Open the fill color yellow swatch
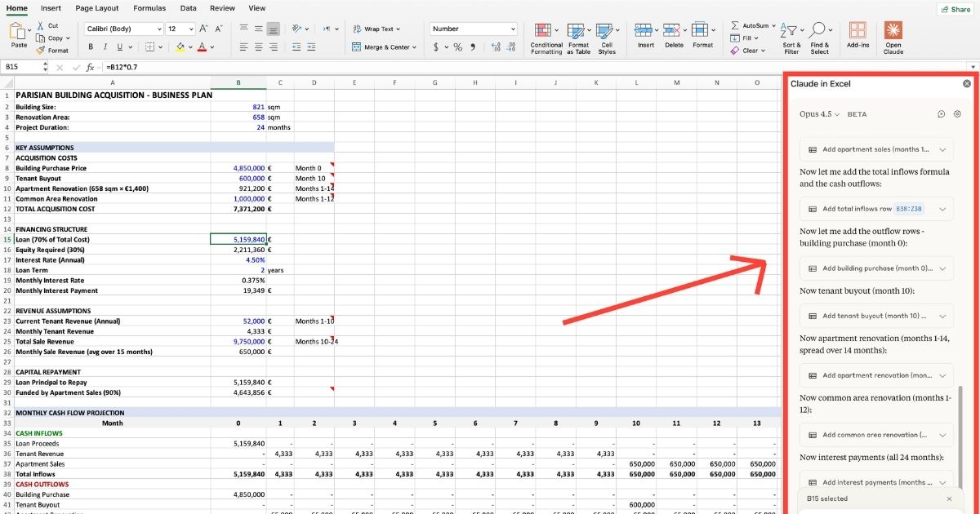980x514 pixels. click(180, 47)
